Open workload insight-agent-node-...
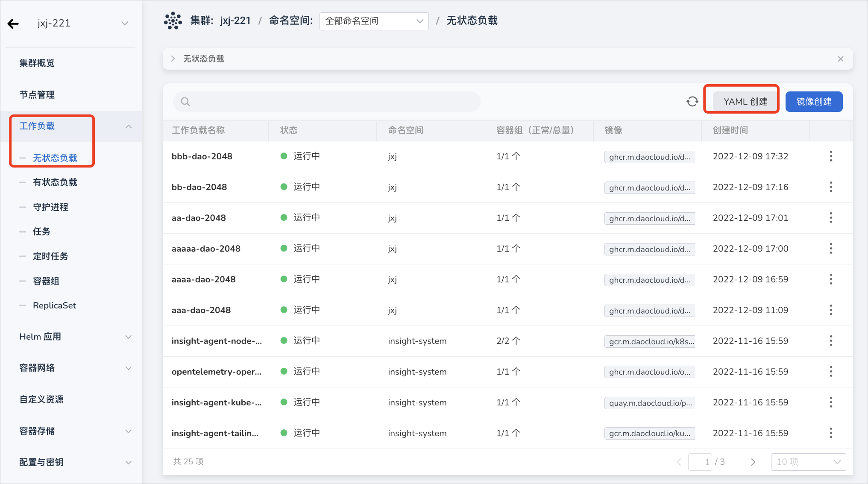 217,341
